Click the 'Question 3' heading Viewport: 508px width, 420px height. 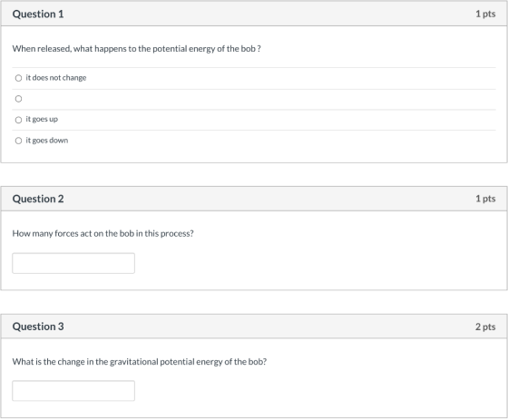38,327
